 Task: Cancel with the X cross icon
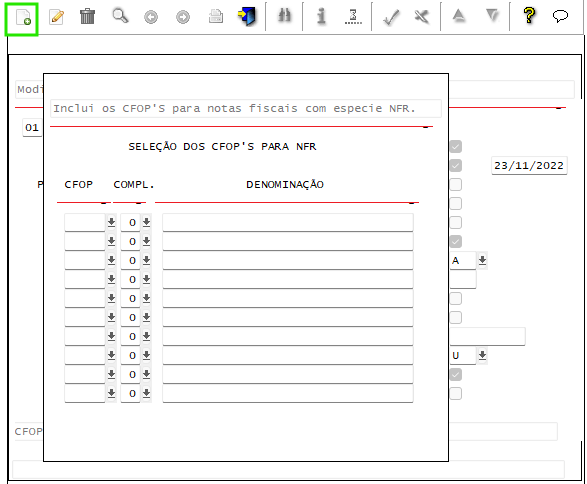(422, 16)
